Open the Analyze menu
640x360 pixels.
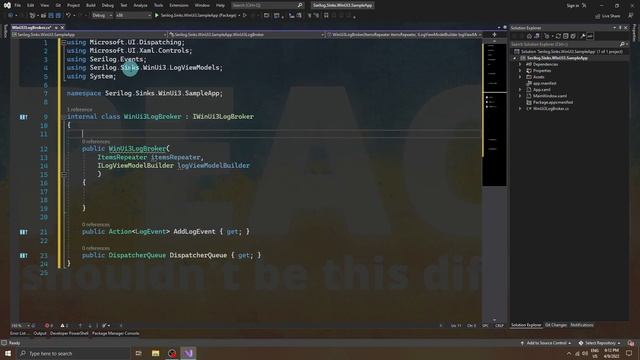[140, 5]
